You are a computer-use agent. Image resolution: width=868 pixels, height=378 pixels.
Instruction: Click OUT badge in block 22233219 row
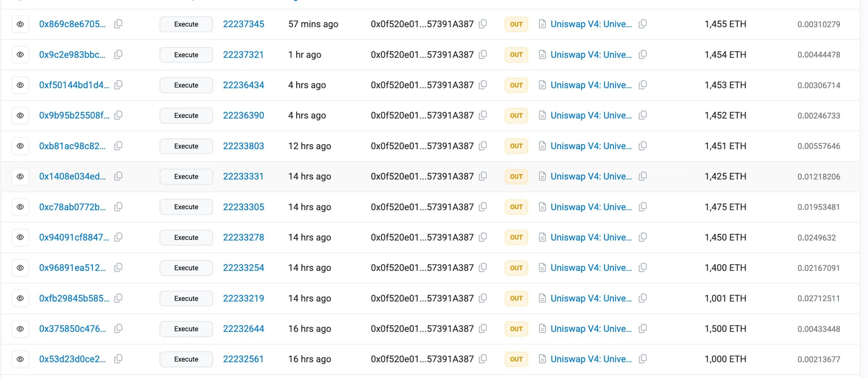click(x=516, y=298)
